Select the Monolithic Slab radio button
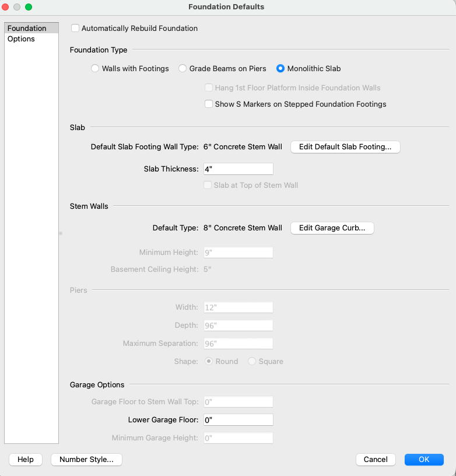 [x=281, y=69]
